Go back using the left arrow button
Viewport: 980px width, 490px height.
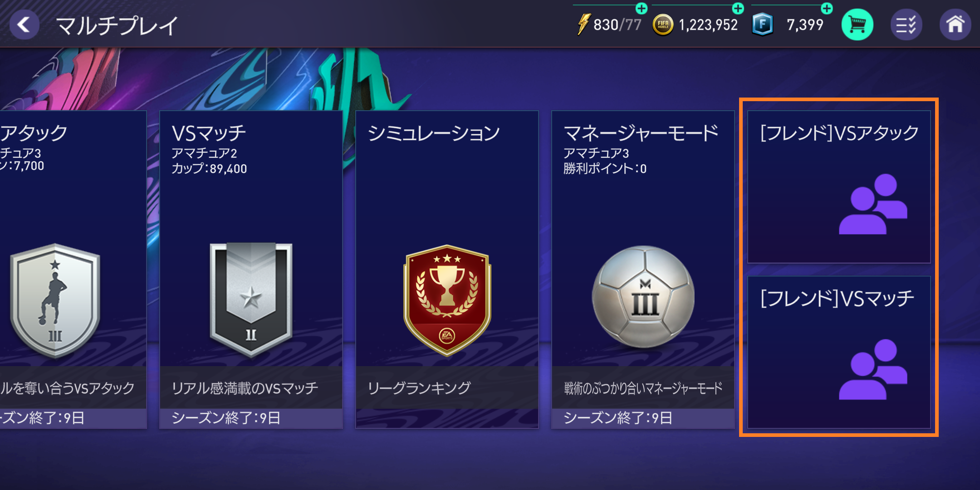[x=24, y=24]
